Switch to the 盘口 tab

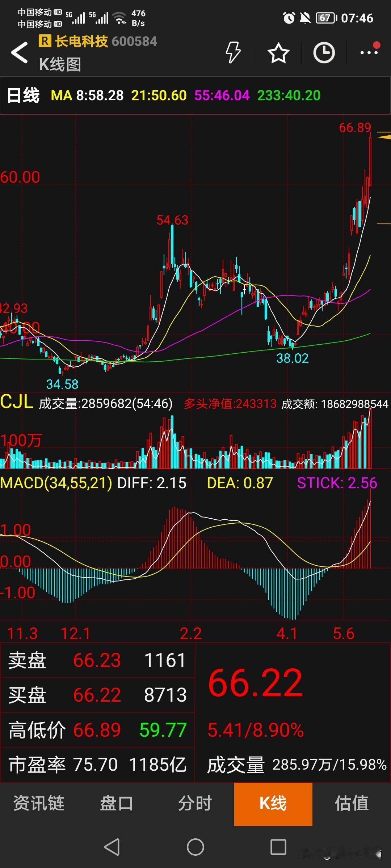coord(117,803)
